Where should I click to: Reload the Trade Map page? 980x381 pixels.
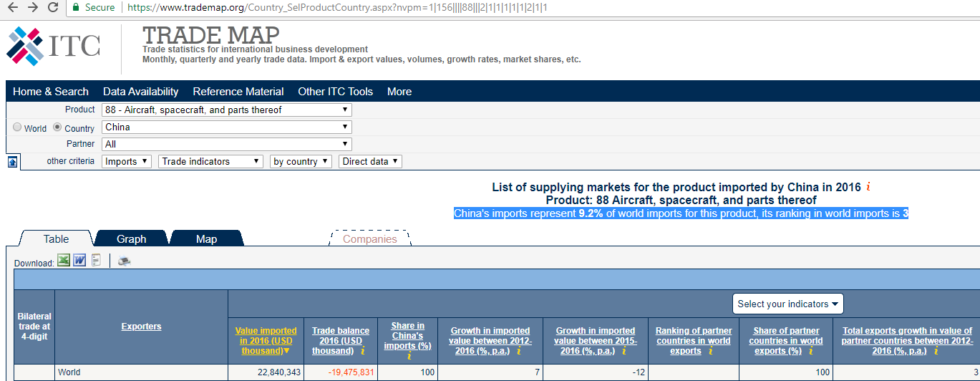pyautogui.click(x=52, y=7)
